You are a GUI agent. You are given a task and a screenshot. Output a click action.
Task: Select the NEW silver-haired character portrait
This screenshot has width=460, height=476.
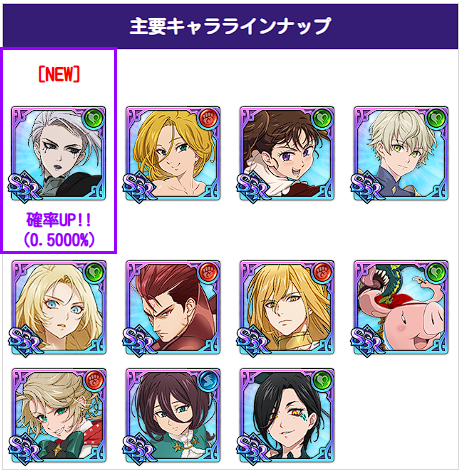[58, 154]
